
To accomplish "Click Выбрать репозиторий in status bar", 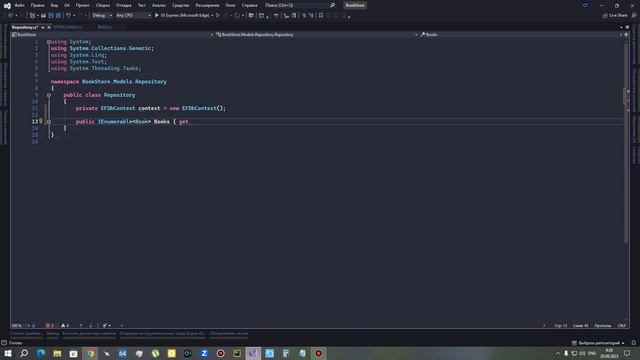I will click(x=599, y=343).
